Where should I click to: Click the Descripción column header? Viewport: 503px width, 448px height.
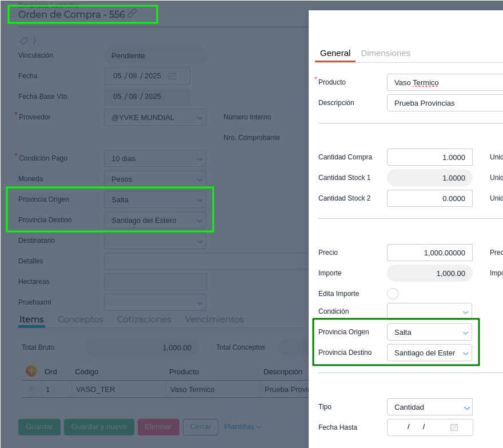(282, 371)
